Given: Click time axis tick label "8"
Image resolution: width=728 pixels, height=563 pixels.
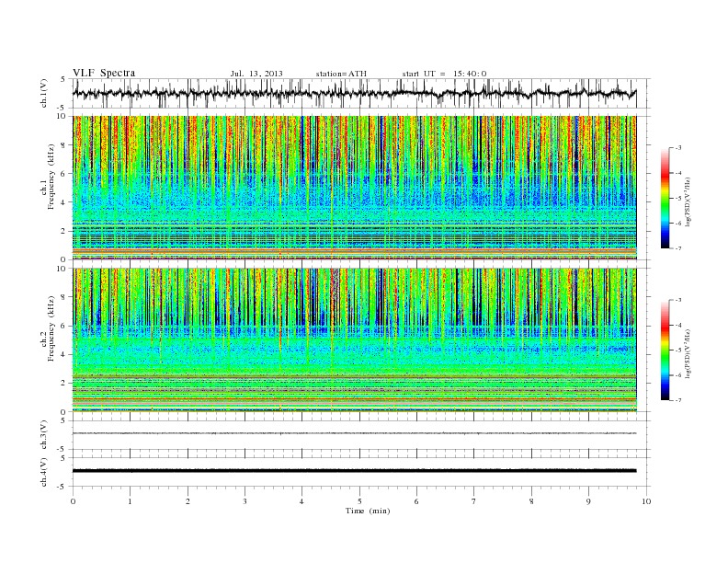Looking at the screenshot, I should point(531,501).
